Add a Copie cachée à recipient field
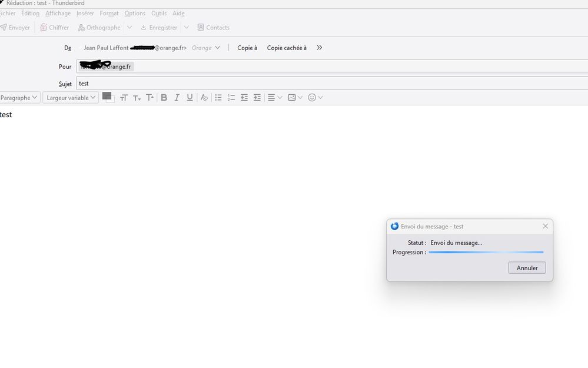This screenshot has height=368, width=588. pyautogui.click(x=287, y=48)
